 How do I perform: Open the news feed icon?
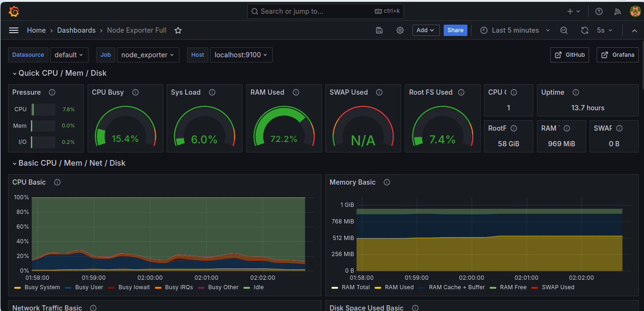tap(617, 11)
